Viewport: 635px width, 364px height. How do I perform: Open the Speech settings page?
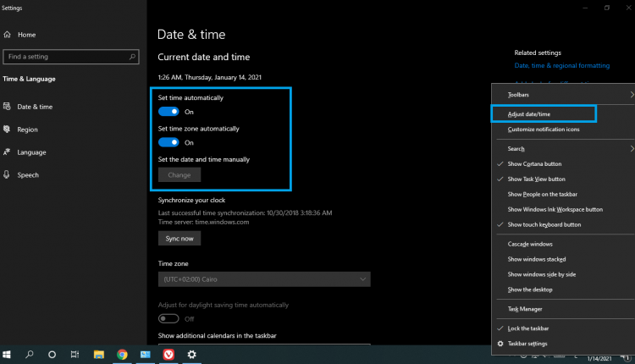click(x=28, y=175)
